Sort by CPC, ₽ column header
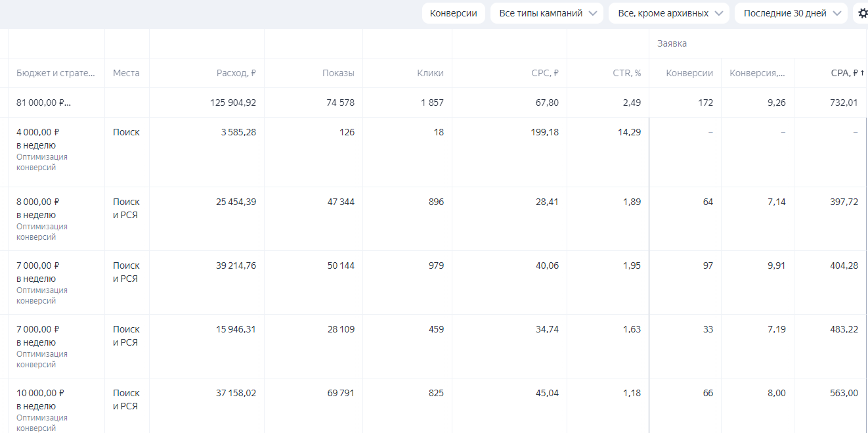The height and width of the screenshot is (433, 868). pos(544,73)
